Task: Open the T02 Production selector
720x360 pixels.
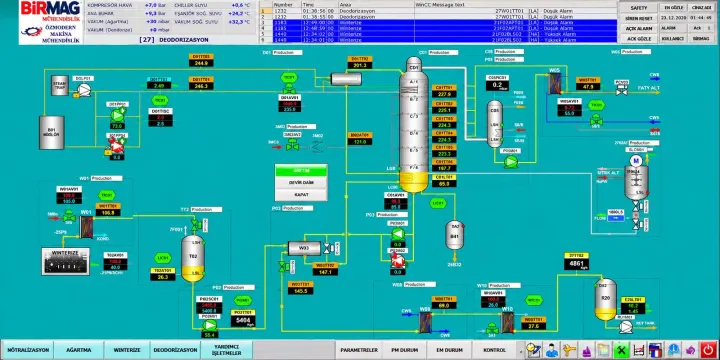Action: coord(206,209)
